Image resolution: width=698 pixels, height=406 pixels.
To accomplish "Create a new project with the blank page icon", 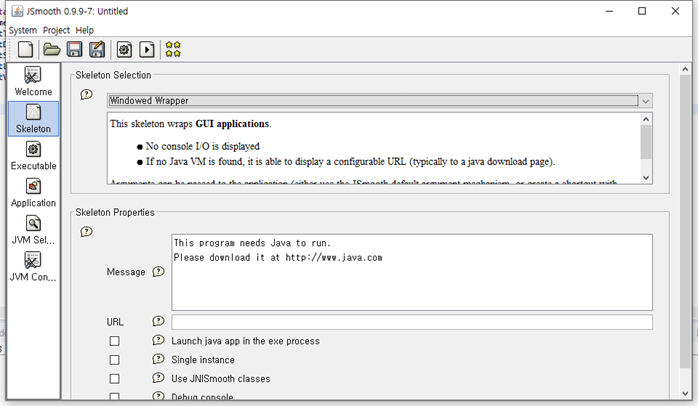I will (25, 49).
